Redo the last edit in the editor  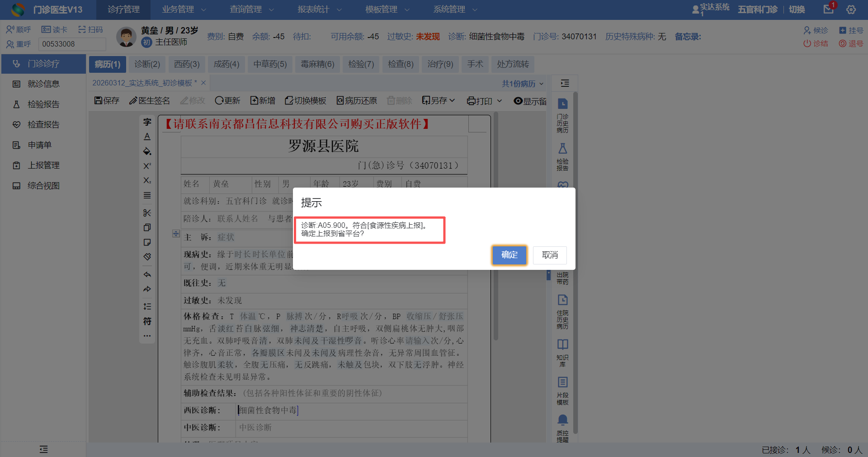click(147, 289)
